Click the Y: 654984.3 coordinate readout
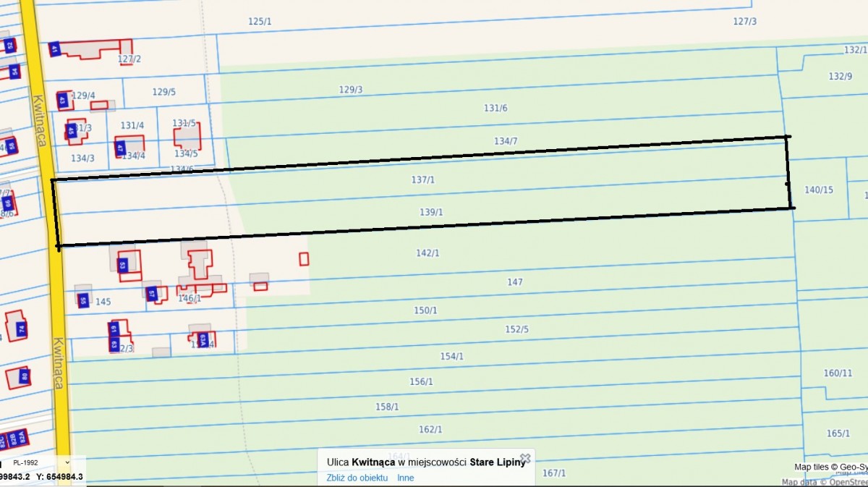The image size is (868, 487). pos(59,476)
